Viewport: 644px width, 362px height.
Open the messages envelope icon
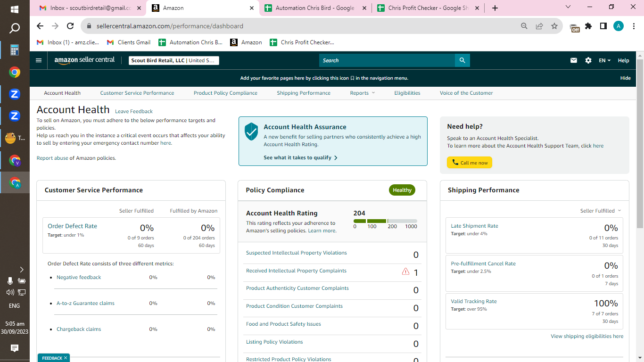click(x=574, y=60)
